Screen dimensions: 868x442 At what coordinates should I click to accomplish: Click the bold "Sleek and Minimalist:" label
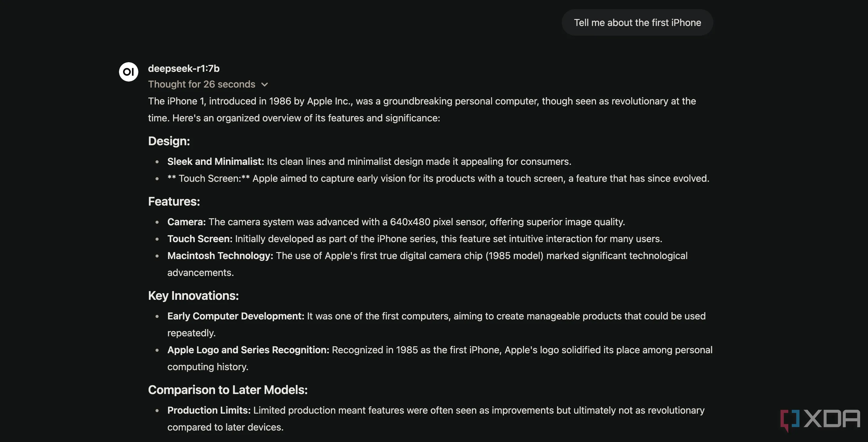pyautogui.click(x=215, y=161)
